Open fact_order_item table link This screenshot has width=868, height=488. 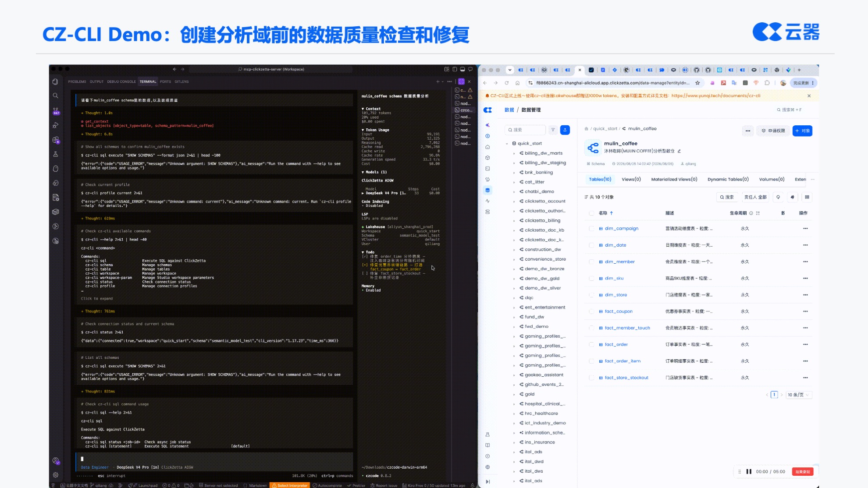[x=623, y=361]
